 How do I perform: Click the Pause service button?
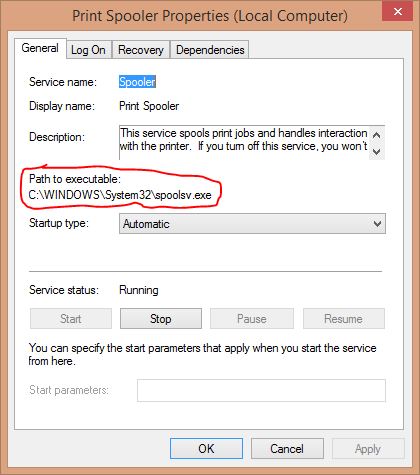point(252,319)
